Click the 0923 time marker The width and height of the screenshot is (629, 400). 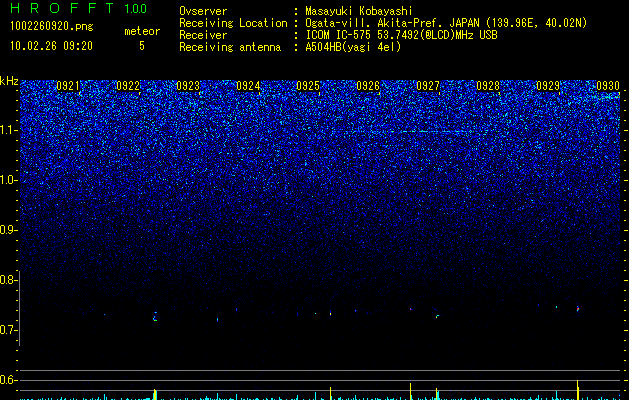coord(188,86)
